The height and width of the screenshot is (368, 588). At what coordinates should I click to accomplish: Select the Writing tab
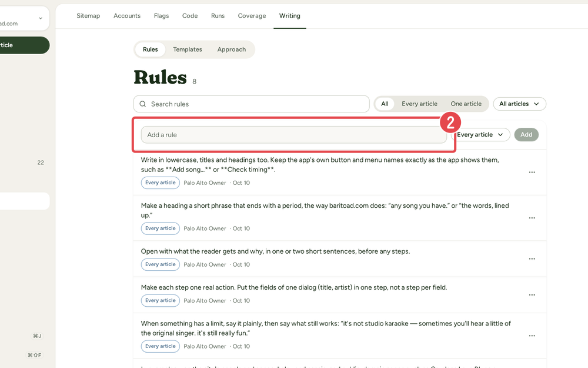[x=289, y=16]
